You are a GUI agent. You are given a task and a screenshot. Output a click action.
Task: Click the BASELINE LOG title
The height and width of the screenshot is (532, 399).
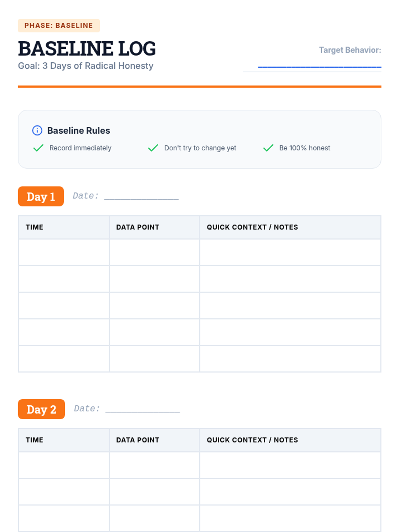(87, 49)
